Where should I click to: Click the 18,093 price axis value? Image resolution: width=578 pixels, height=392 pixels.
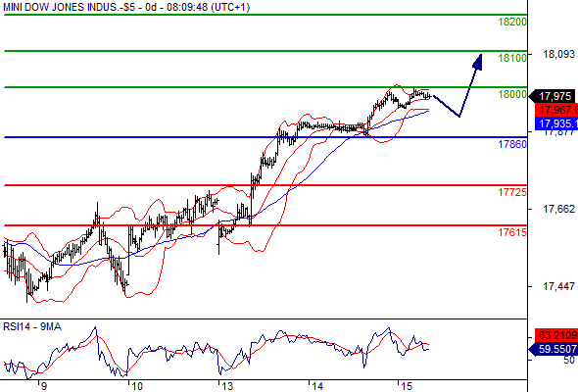point(558,54)
